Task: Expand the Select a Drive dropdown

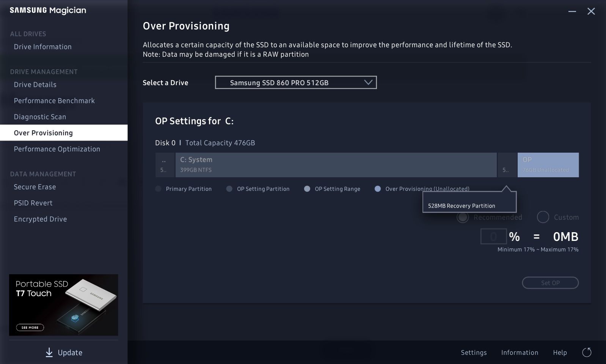Action: coord(295,83)
